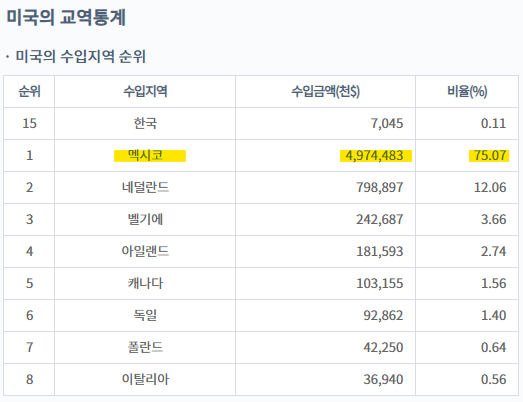Click the highlighted value 4,974,483
The image size is (523, 402).
(376, 156)
